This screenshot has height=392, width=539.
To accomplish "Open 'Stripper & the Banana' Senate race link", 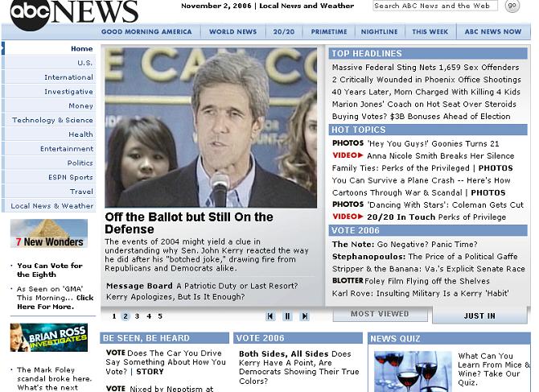I will point(429,269).
